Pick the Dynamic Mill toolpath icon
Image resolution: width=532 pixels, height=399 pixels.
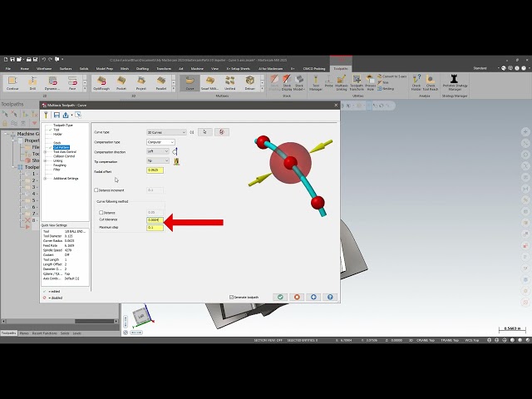(x=52, y=83)
